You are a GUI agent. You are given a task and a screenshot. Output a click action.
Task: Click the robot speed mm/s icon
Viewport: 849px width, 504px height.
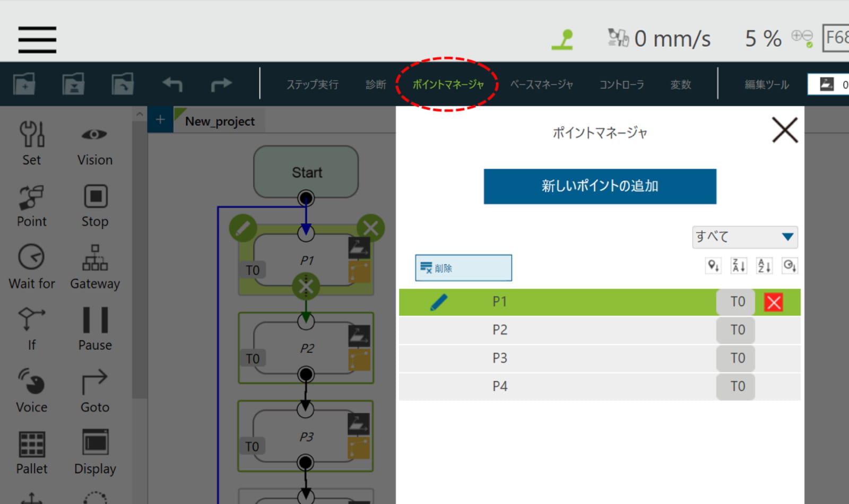(x=618, y=38)
